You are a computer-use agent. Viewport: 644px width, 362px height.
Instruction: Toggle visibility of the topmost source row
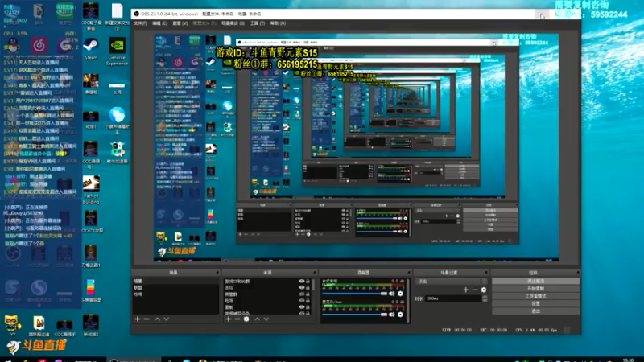302,281
